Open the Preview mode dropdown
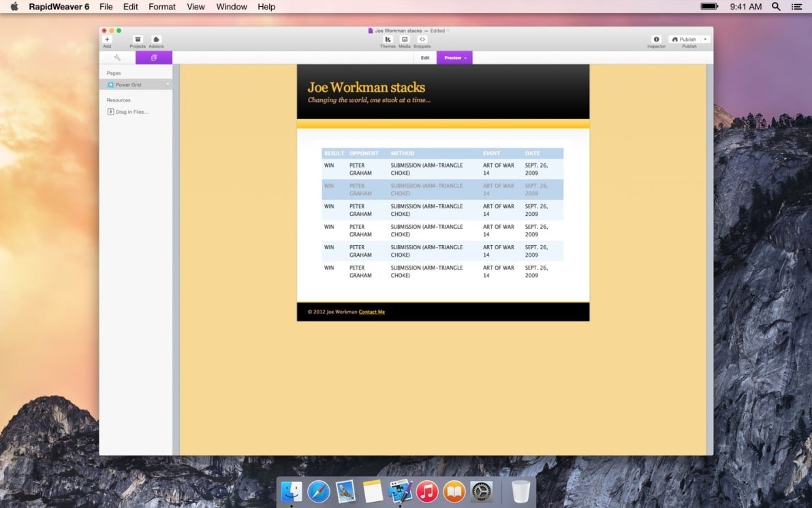The image size is (812, 508). [x=454, y=57]
